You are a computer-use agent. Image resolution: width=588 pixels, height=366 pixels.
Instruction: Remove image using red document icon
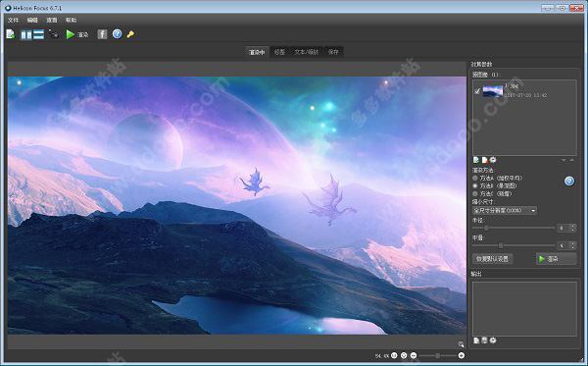(x=484, y=160)
